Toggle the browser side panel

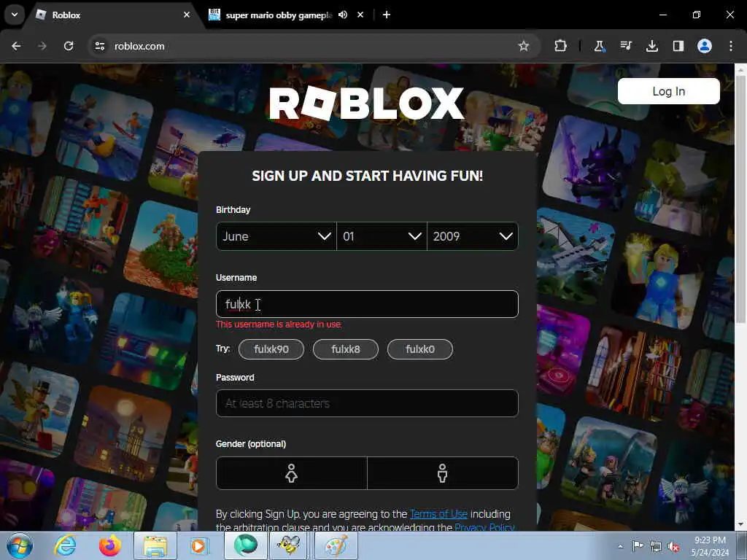point(678,46)
